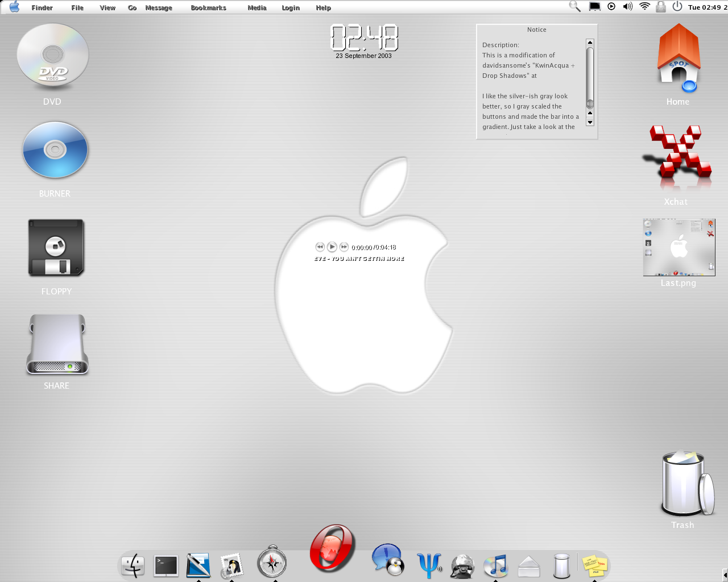Screen dimensions: 728x582
Task: Open the Media menu
Action: (257, 8)
